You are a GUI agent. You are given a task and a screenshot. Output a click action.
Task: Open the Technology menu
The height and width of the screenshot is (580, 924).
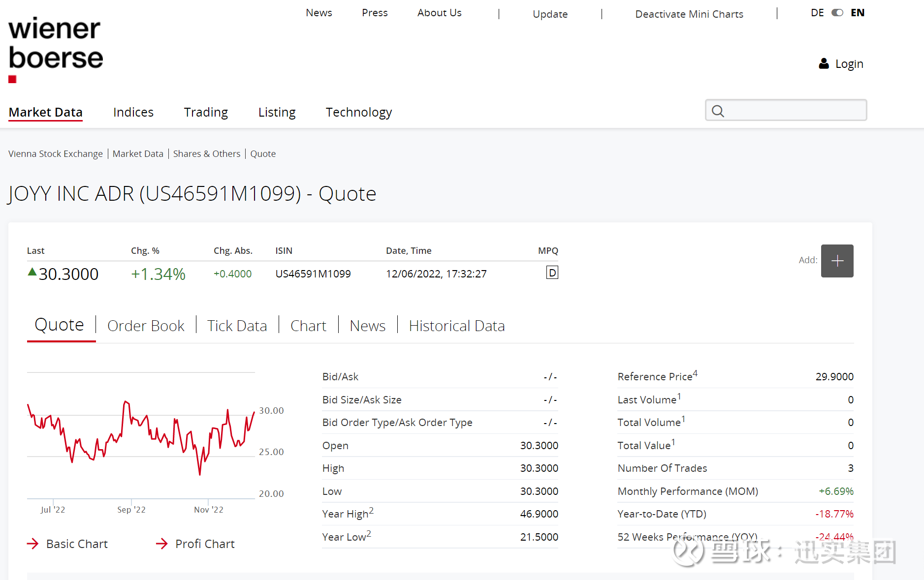pos(358,112)
